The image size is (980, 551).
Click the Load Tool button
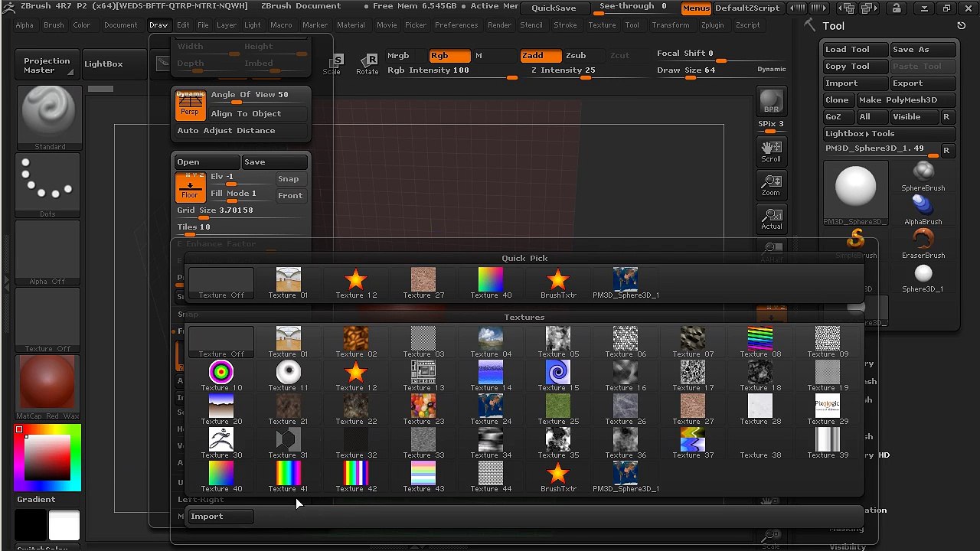point(856,50)
